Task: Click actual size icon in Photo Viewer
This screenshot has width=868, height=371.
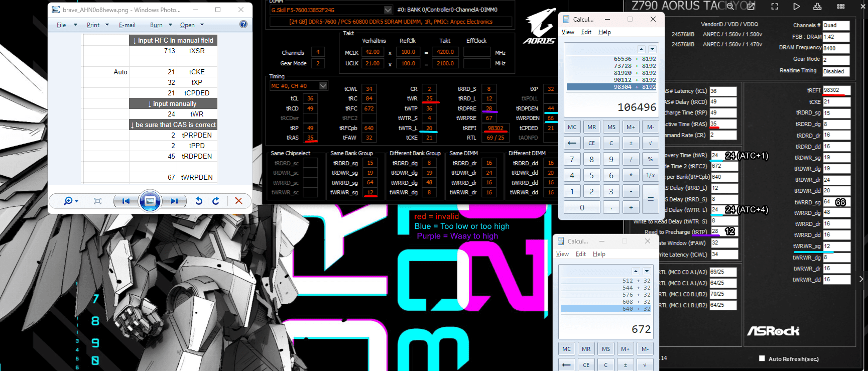Action: click(x=97, y=201)
